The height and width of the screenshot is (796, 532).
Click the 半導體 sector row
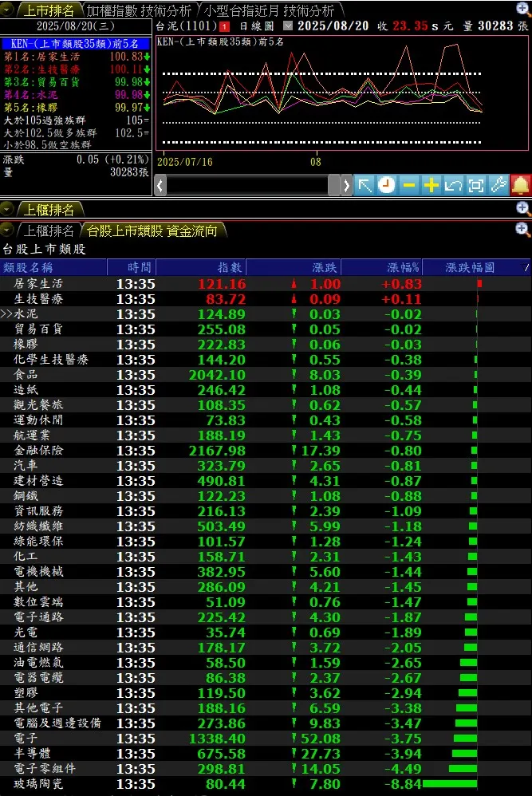tap(266, 754)
